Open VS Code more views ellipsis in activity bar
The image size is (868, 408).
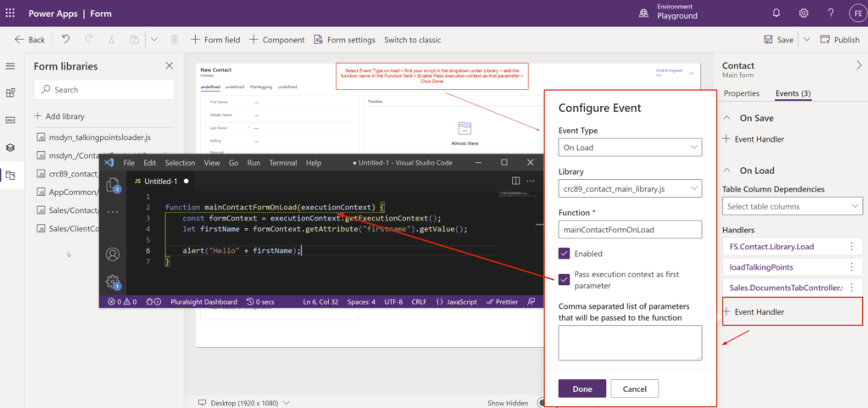click(113, 212)
